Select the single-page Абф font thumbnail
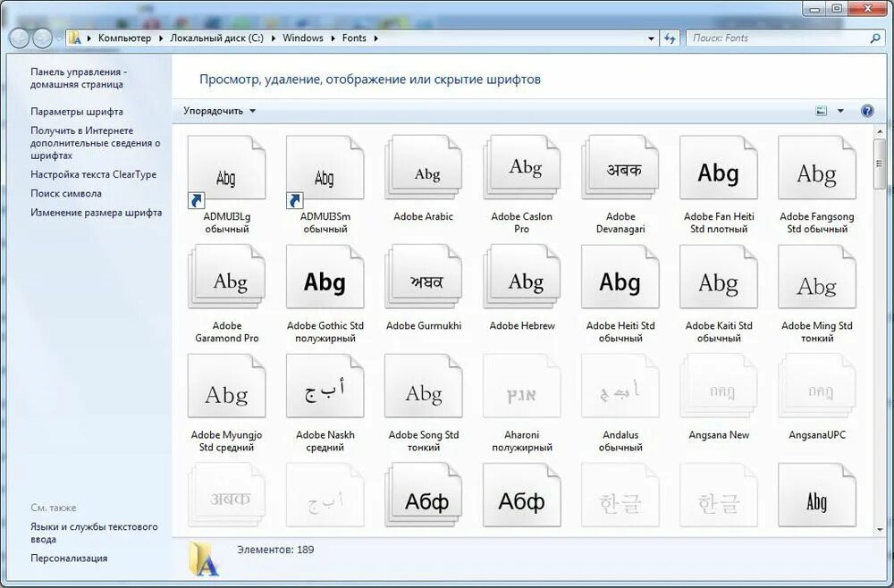 click(x=522, y=495)
